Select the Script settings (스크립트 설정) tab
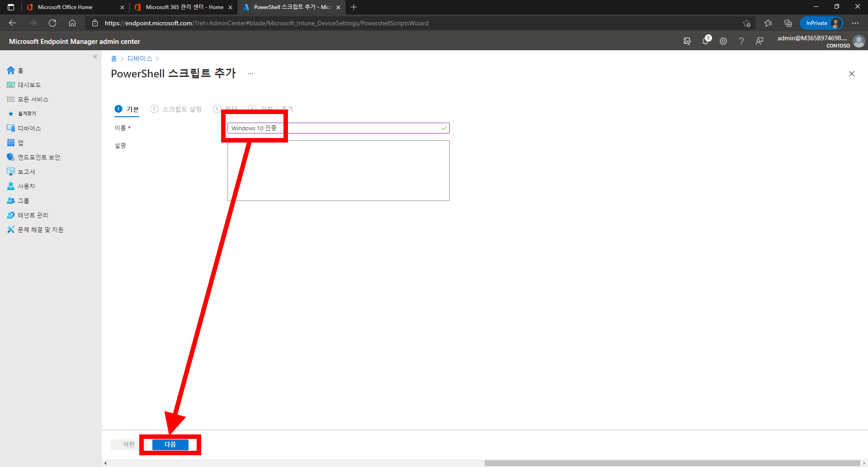 pos(176,109)
